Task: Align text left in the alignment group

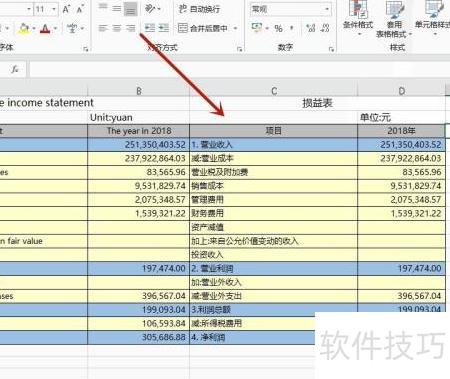Action: (103, 28)
